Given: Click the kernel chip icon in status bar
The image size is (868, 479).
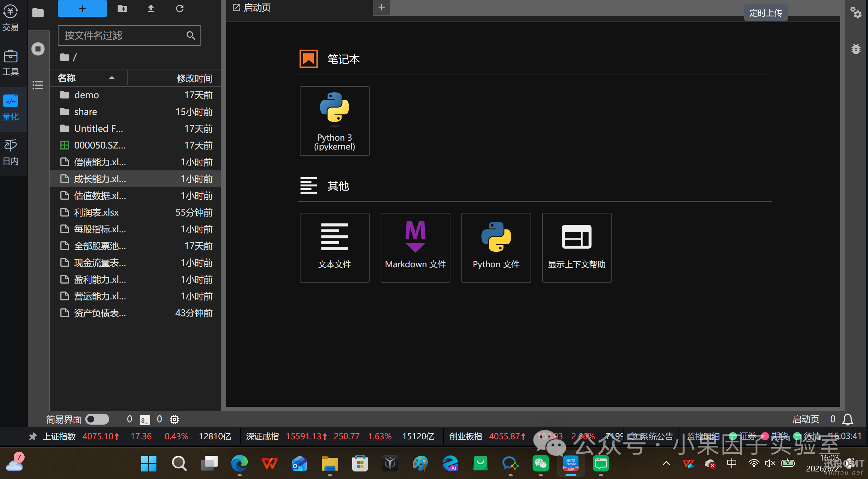Looking at the screenshot, I should [x=175, y=419].
